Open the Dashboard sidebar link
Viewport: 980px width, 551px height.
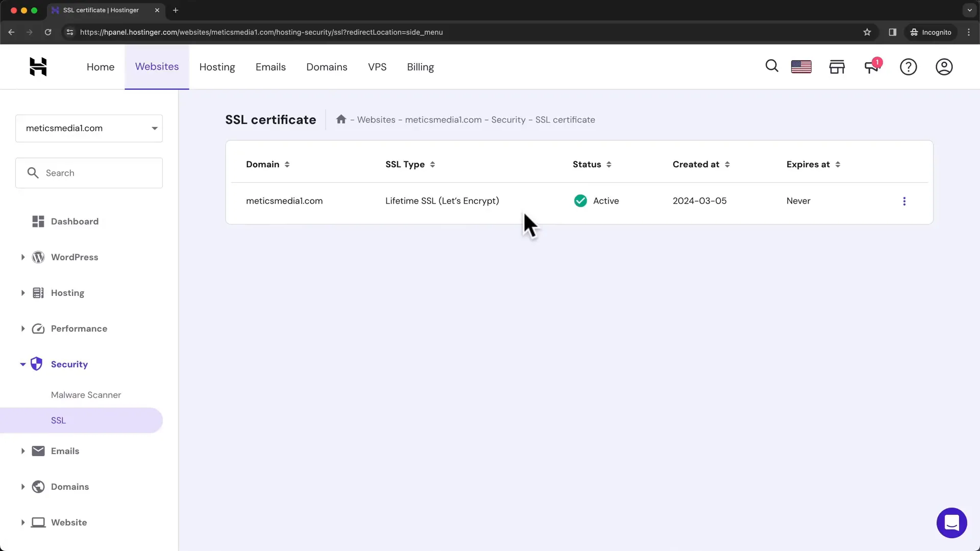tap(75, 221)
